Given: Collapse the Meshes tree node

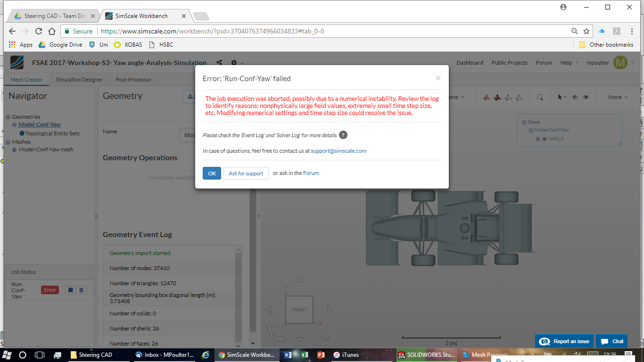Looking at the screenshot, I should coord(8,142).
